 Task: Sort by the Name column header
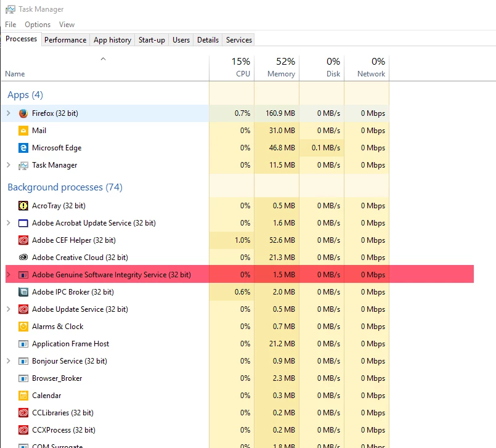[x=15, y=74]
